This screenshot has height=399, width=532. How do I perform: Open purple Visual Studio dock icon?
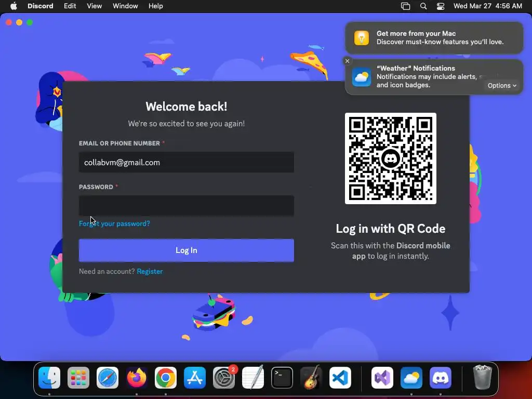(x=382, y=378)
